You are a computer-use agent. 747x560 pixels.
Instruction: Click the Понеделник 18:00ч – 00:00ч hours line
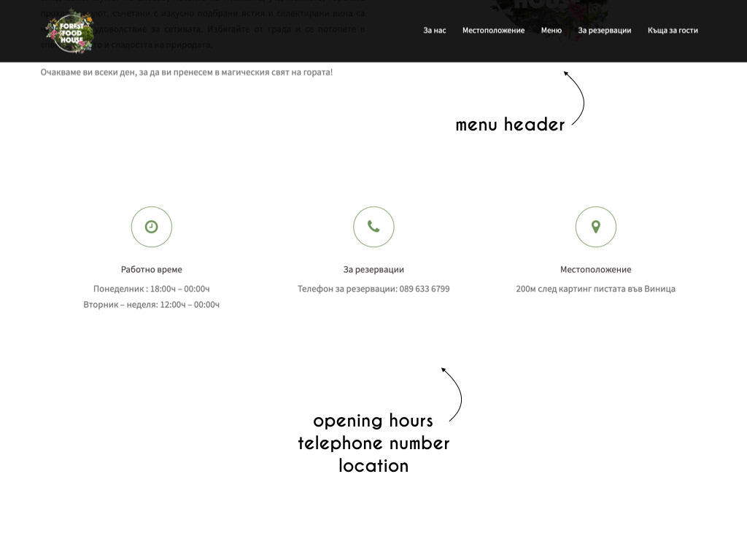pyautogui.click(x=151, y=289)
